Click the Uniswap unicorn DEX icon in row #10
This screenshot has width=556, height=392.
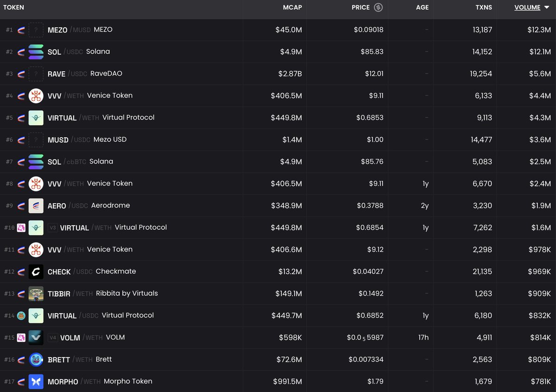(x=21, y=228)
